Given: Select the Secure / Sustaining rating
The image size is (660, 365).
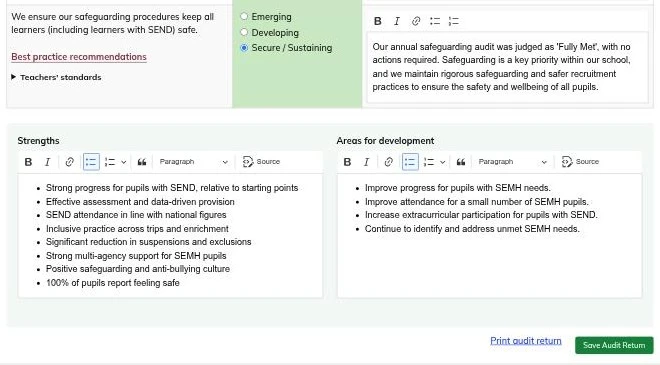Looking at the screenshot, I should coord(244,48).
